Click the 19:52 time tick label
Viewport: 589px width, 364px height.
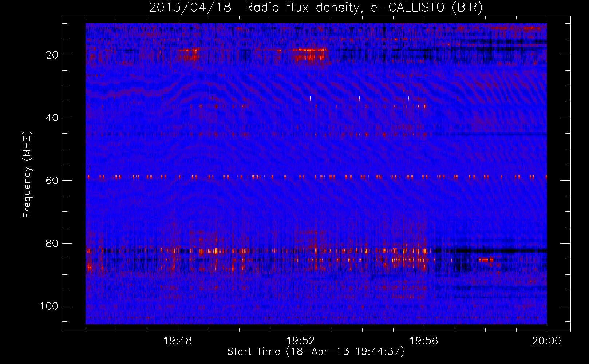click(301, 341)
